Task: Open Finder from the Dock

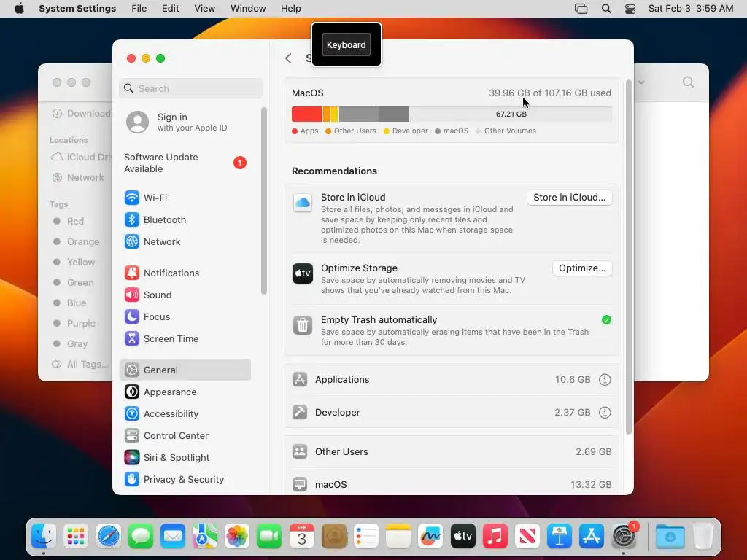Action: coord(43,537)
